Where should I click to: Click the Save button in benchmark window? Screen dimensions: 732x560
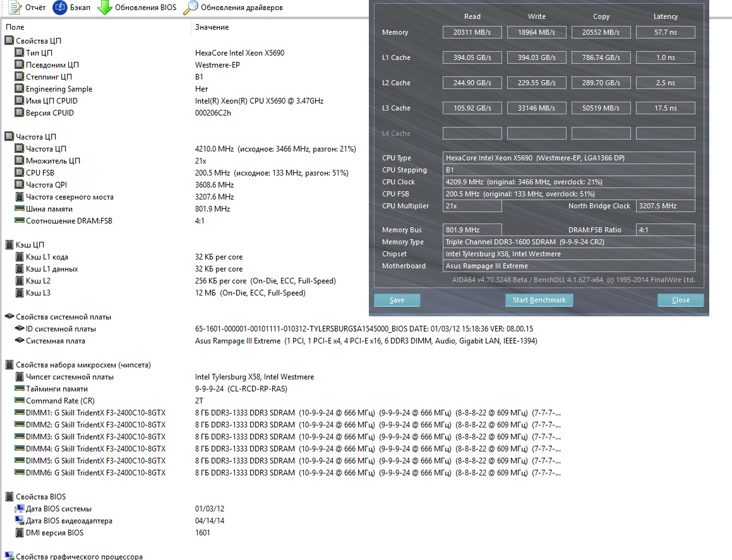[397, 300]
